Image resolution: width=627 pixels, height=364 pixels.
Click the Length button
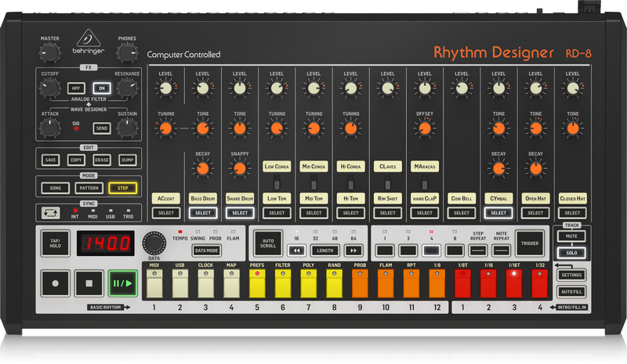tap(324, 250)
